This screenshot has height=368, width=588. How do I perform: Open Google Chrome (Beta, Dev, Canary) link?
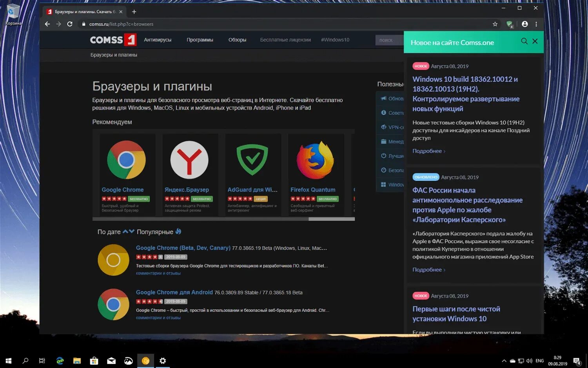click(x=183, y=248)
